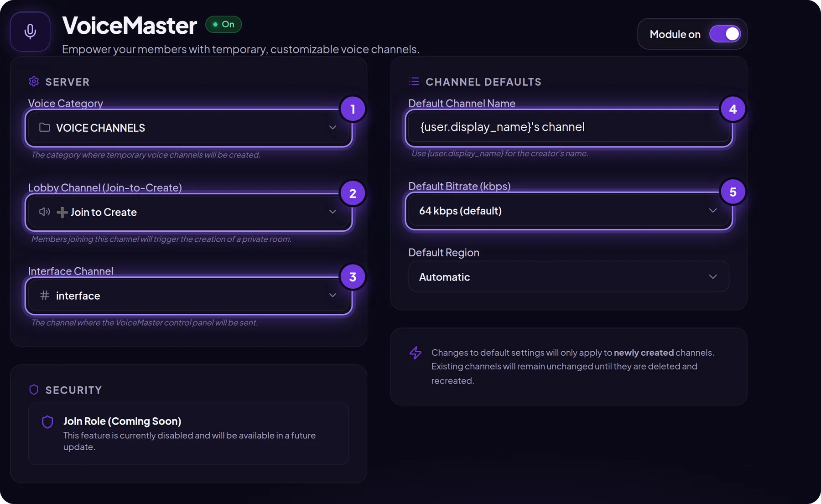Click the chevron arrow in Default Region field
The height and width of the screenshot is (504, 821).
click(713, 277)
